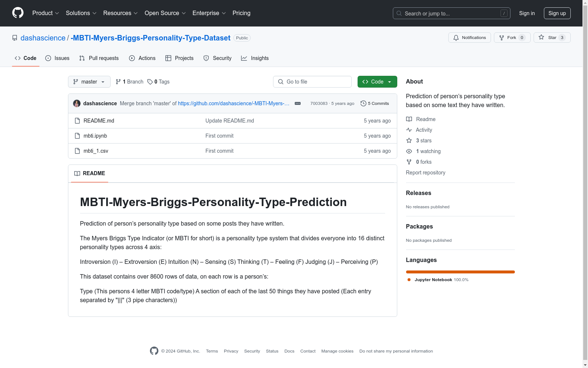Open the mbti_1.csv file

coord(96,151)
